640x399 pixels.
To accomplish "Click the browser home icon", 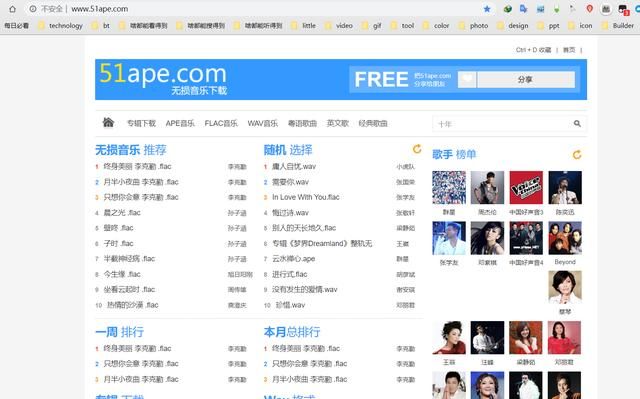I will pyautogui.click(x=12, y=9).
